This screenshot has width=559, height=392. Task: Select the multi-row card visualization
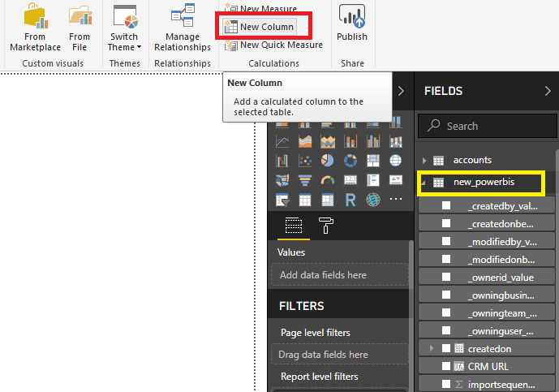(x=373, y=180)
